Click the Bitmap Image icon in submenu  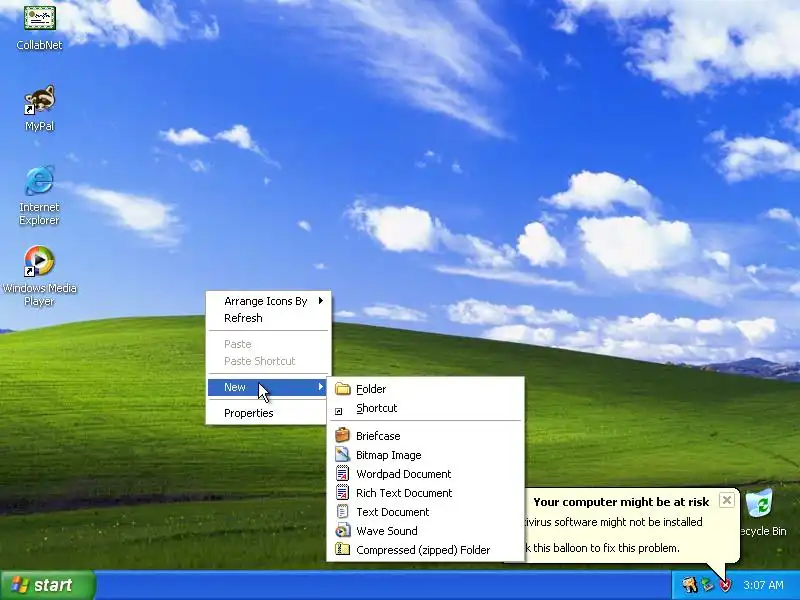point(342,455)
